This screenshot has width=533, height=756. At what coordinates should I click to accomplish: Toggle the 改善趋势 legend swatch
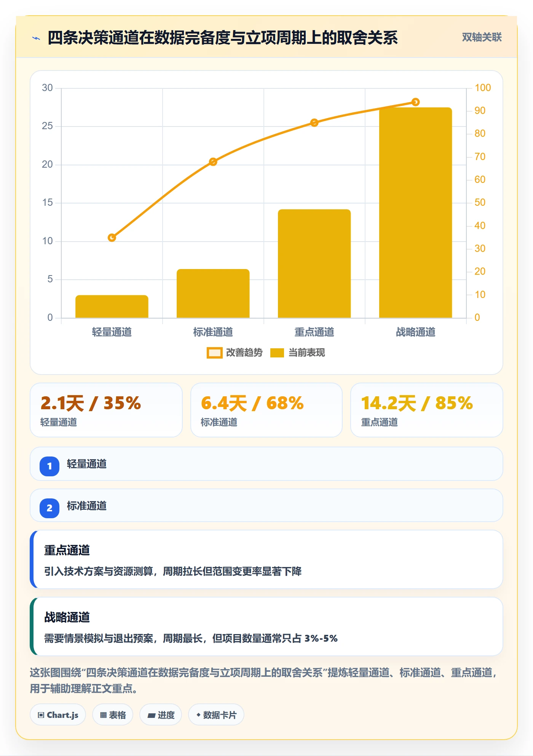click(x=214, y=353)
